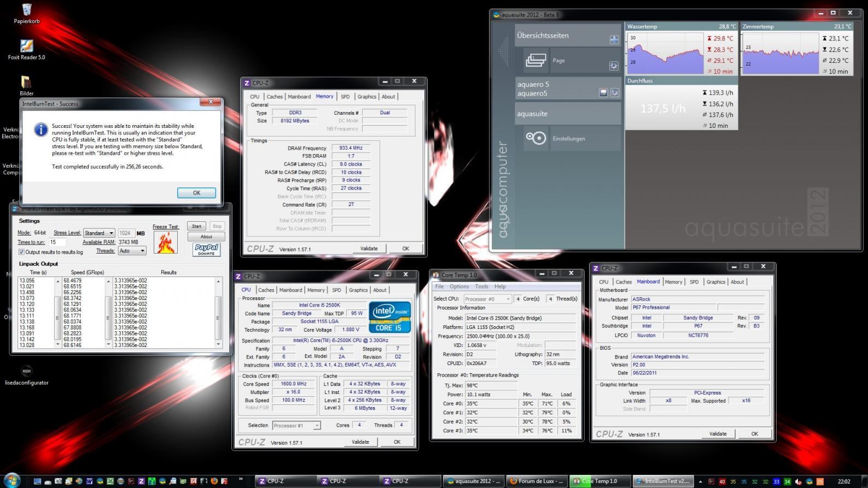Open the Stress Level Standard dropdown
Image resolution: width=868 pixels, height=488 pixels.
99,233
